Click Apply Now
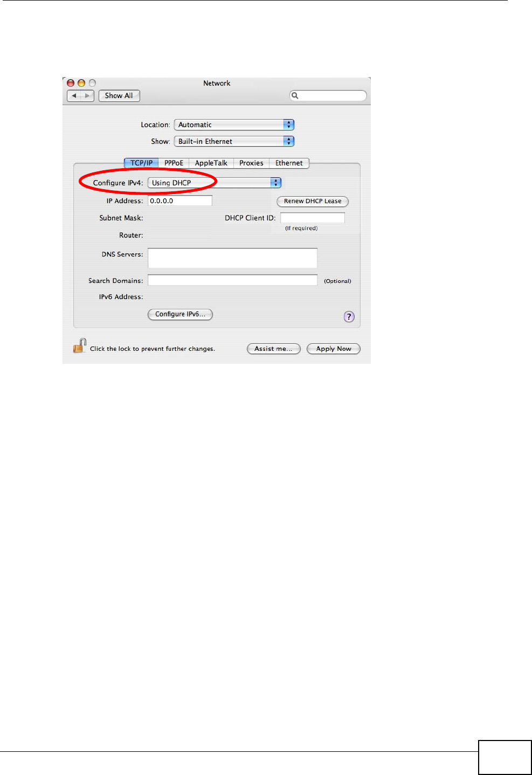 click(x=334, y=349)
